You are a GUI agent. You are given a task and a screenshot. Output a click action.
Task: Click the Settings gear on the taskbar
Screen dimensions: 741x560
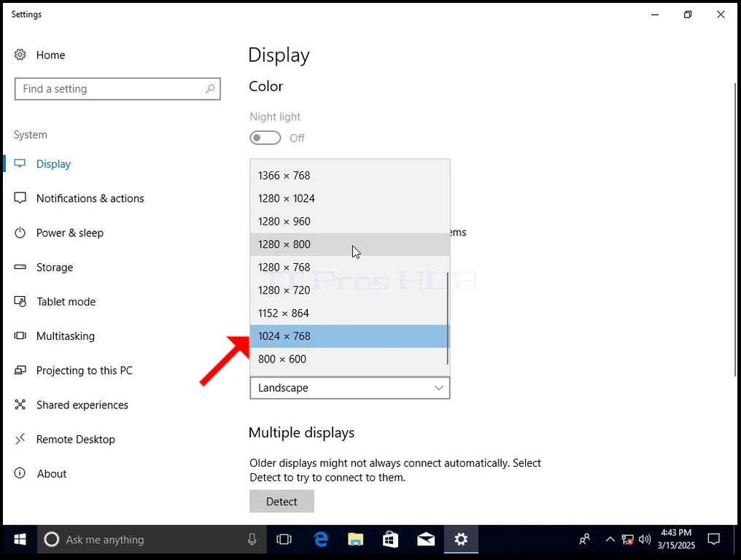(x=461, y=539)
